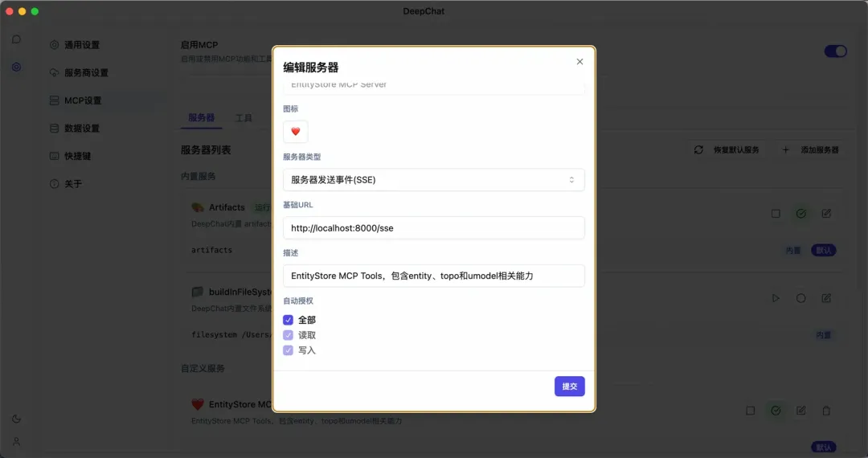Open the user profile icon at bottom left
Image resolution: width=868 pixels, height=458 pixels.
(17, 441)
